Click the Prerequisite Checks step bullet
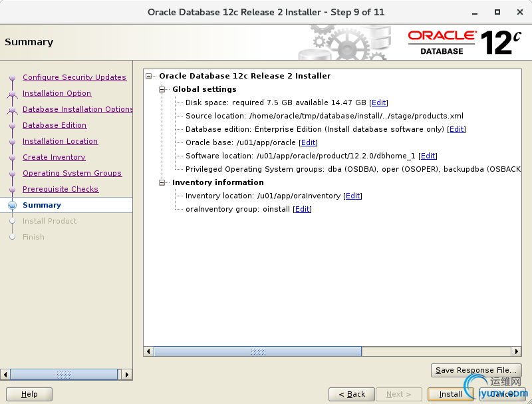 (13, 190)
